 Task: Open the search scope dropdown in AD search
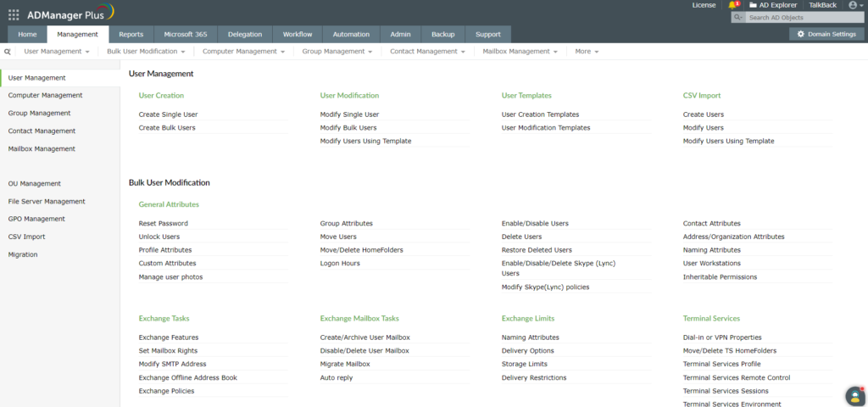(738, 18)
